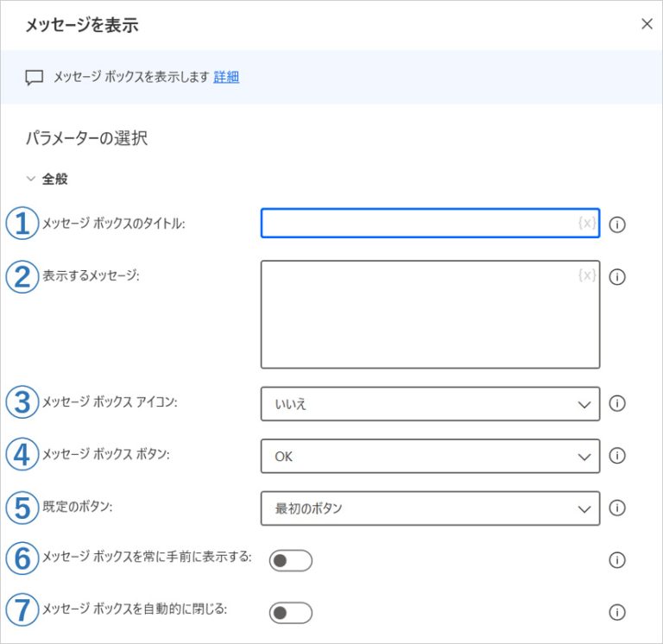Show info for メッセージ ボックス ボタン

[617, 456]
